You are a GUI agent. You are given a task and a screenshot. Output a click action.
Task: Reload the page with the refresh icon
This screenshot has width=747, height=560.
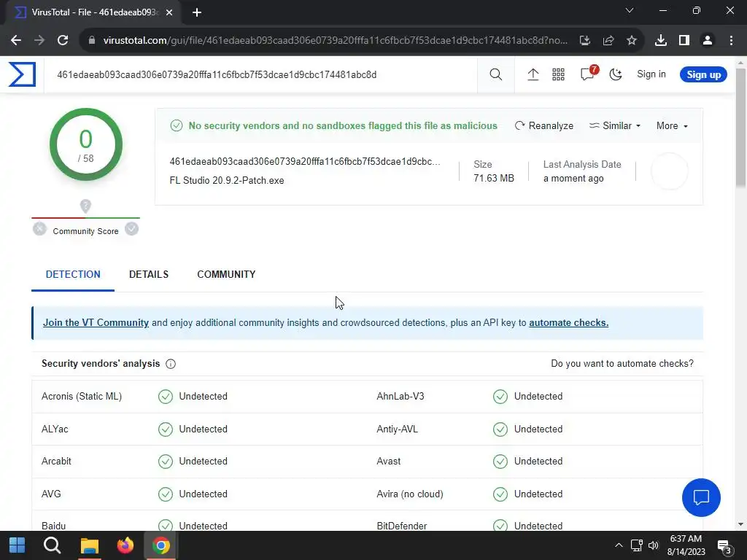63,41
